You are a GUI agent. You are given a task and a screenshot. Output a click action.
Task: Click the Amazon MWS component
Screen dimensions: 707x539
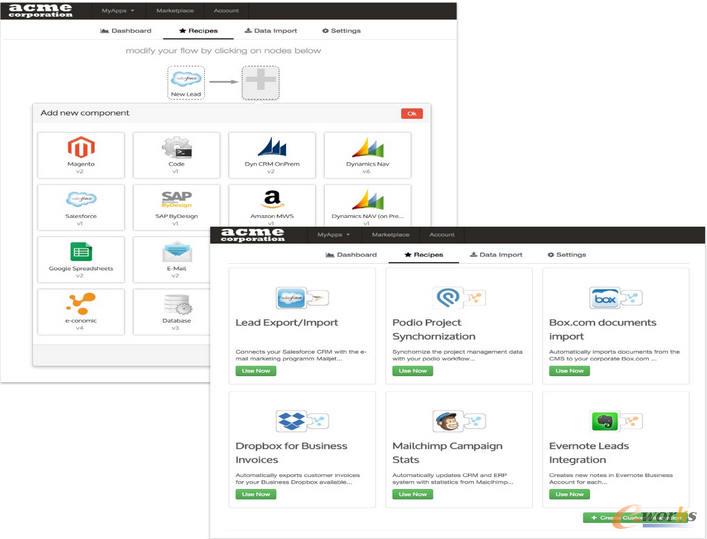pos(271,200)
